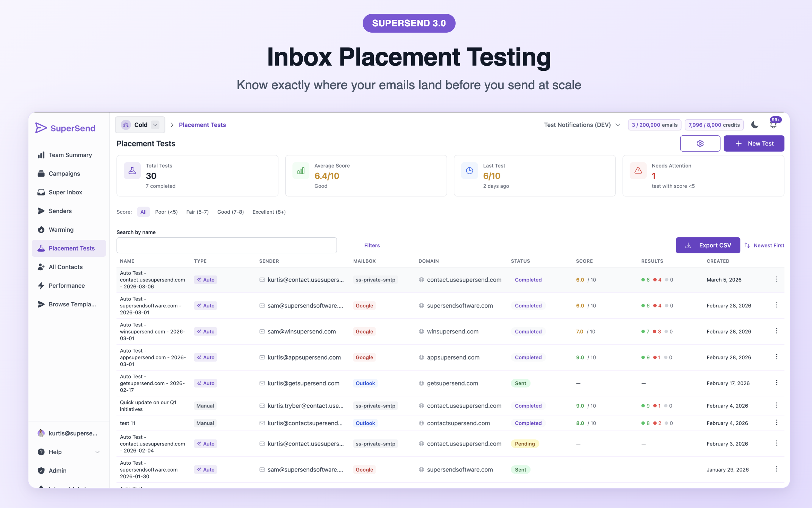Screen dimensions: 812x508
Task: Open the notifications bell
Action: [x=773, y=125]
